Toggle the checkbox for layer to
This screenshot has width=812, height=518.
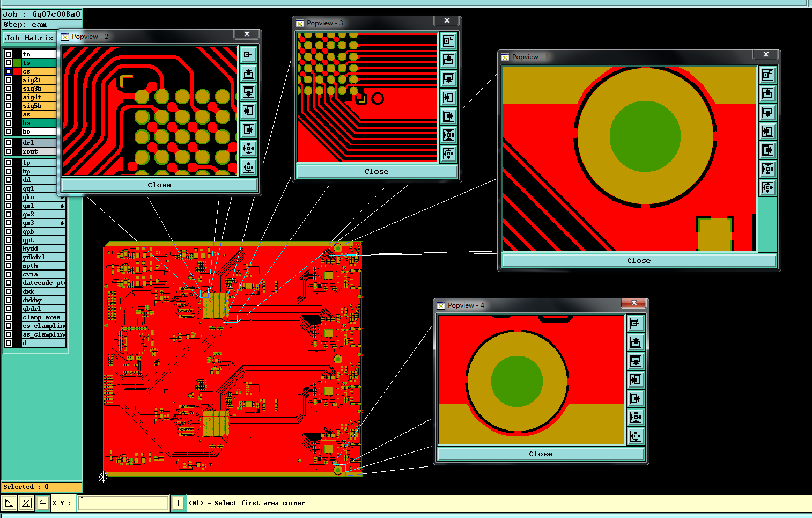click(x=9, y=54)
